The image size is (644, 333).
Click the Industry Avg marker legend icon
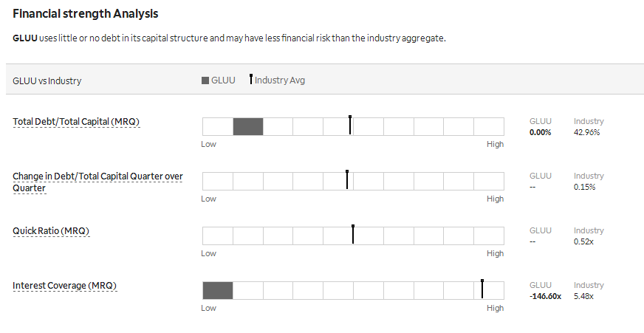(x=251, y=79)
